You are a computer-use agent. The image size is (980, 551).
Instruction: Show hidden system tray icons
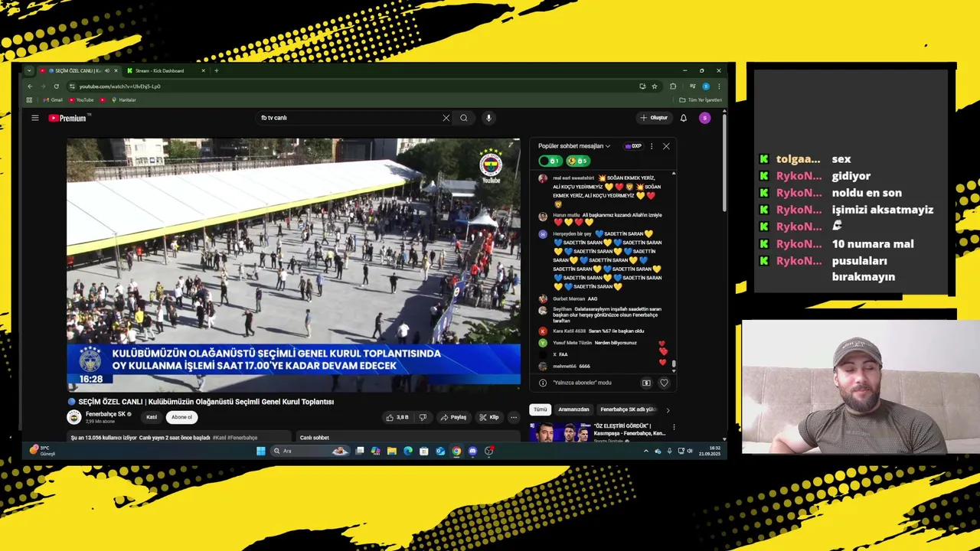[x=645, y=451]
